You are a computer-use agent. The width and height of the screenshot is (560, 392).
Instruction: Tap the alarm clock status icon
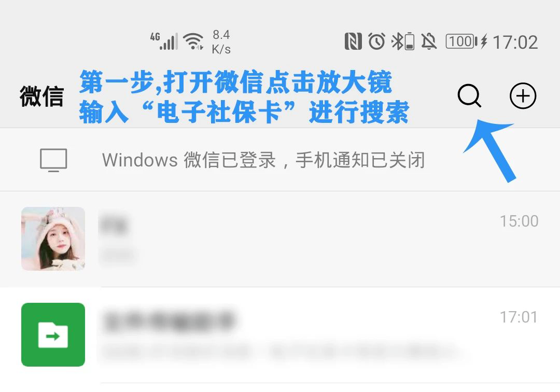click(376, 41)
